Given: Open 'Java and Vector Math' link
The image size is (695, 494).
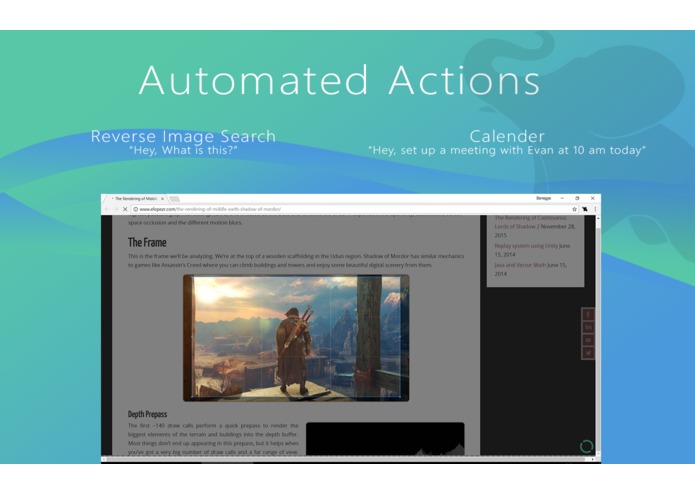Looking at the screenshot, I should point(520,265).
